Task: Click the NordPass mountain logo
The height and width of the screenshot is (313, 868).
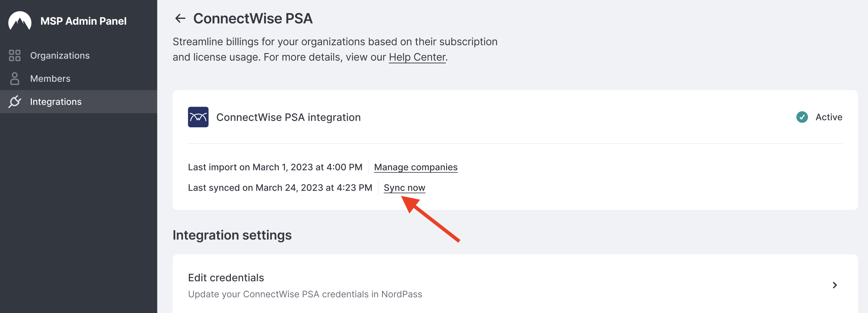Action: point(20,21)
